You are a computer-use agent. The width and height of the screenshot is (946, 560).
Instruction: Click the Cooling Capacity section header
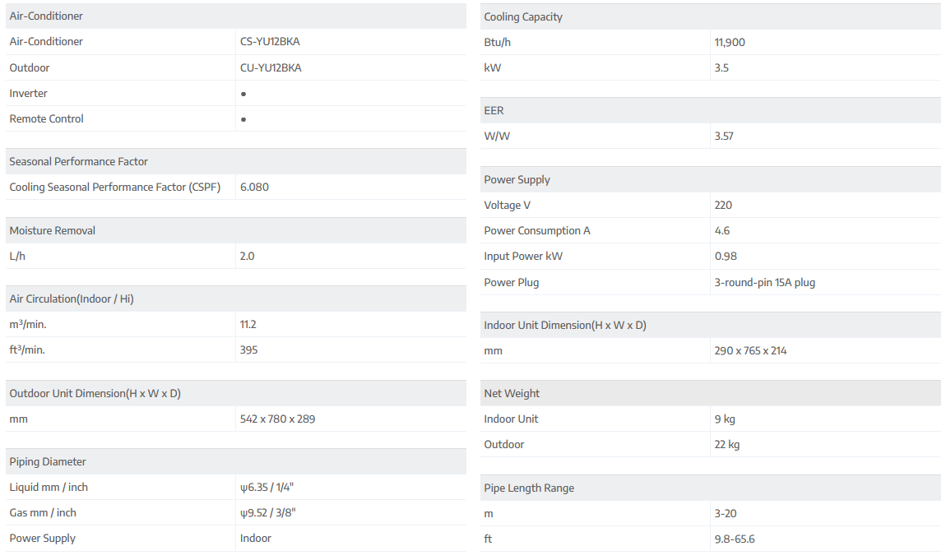coord(523,16)
